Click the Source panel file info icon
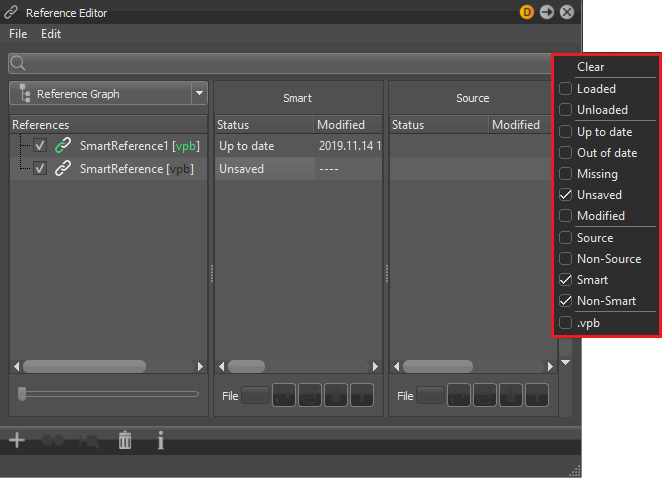This screenshot has width=662, height=478. pos(537,395)
